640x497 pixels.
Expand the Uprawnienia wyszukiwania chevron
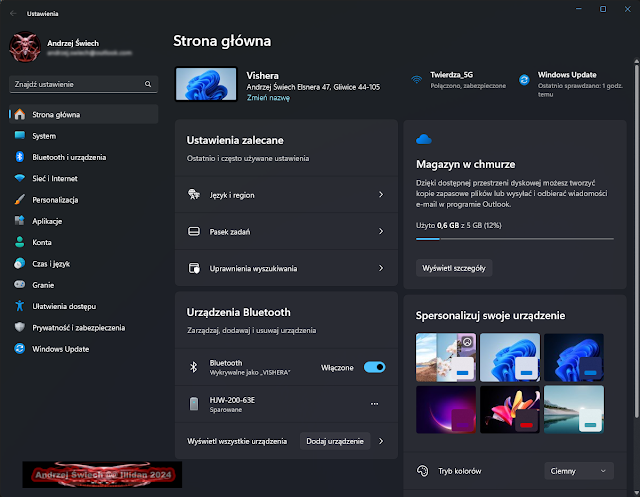381,268
